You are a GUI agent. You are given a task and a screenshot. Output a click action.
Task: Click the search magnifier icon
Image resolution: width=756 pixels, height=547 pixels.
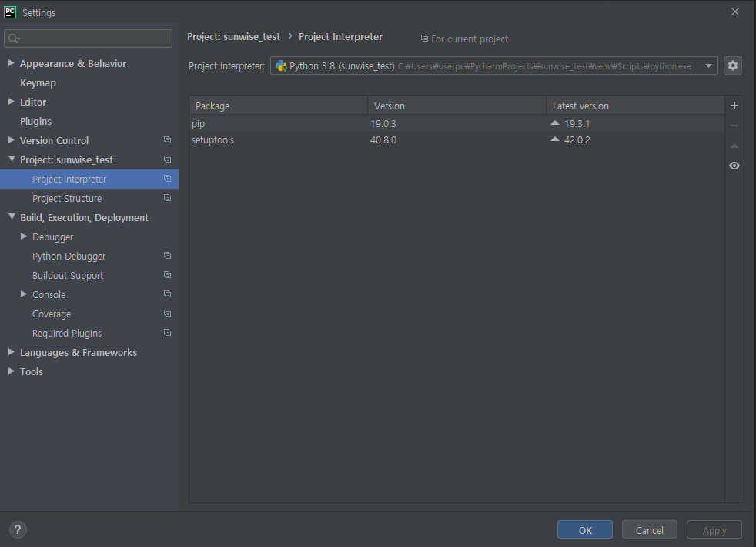pos(14,39)
